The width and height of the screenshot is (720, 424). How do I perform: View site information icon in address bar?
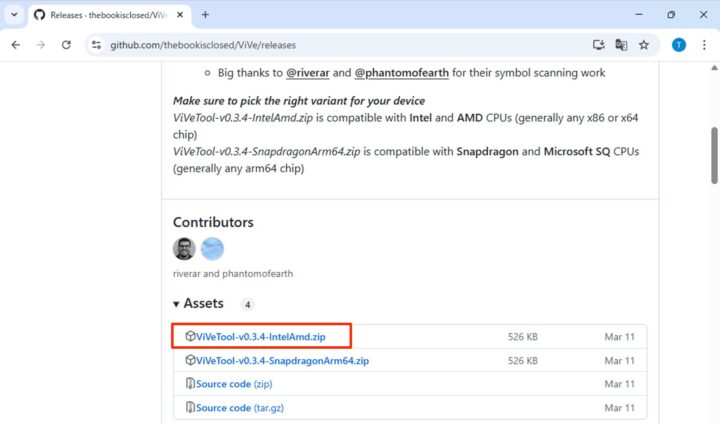coord(96,45)
